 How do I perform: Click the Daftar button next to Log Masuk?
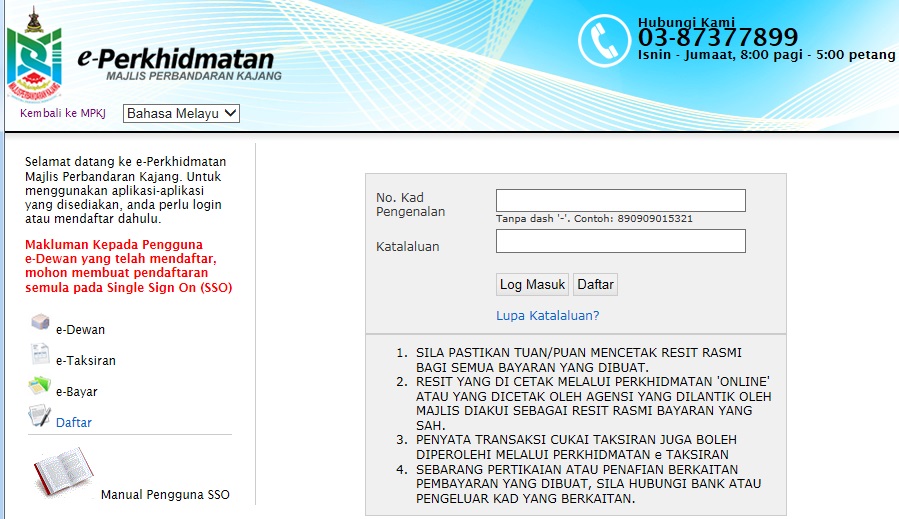595,284
